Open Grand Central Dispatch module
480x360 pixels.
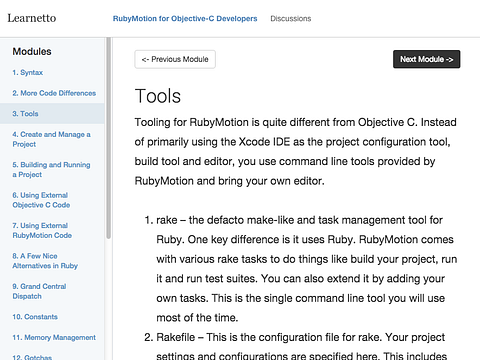coord(39,291)
